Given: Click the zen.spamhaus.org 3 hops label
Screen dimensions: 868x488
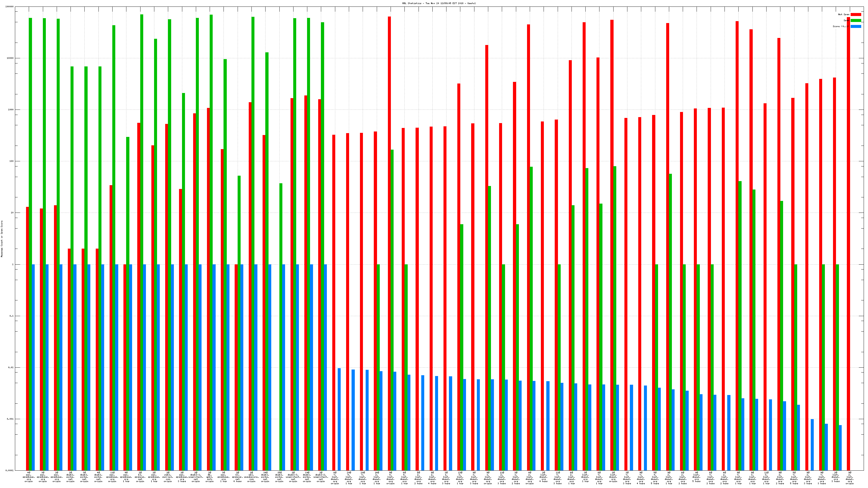Looking at the screenshot, I should click(x=182, y=477).
